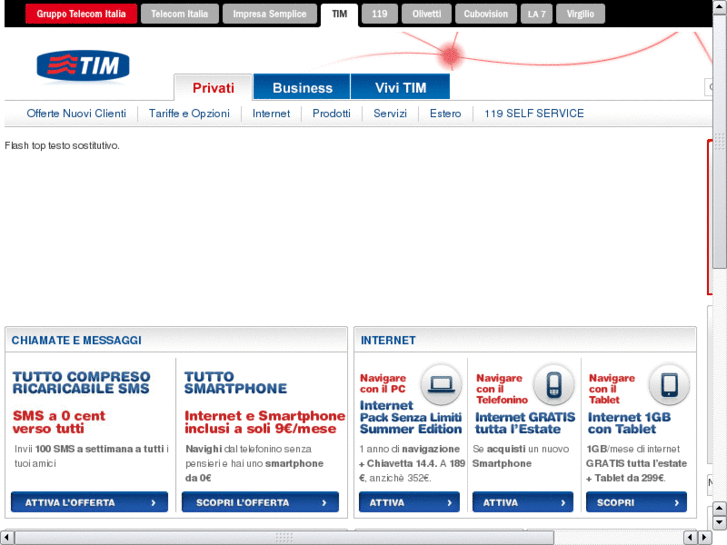Click the '1 anno di navigazione' description
Screen dimensions: 727x545
[412, 463]
